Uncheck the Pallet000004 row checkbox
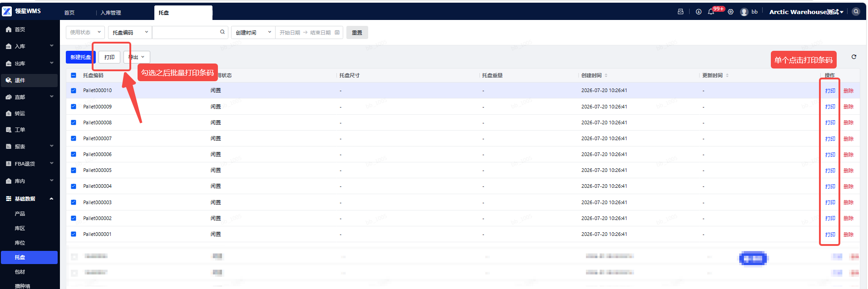 [x=74, y=186]
